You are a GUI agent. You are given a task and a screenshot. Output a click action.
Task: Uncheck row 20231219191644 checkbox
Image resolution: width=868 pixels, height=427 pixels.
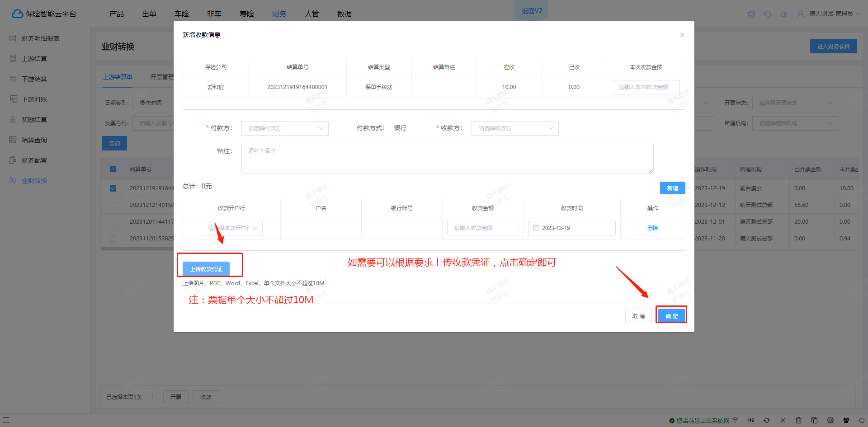pyautogui.click(x=113, y=188)
